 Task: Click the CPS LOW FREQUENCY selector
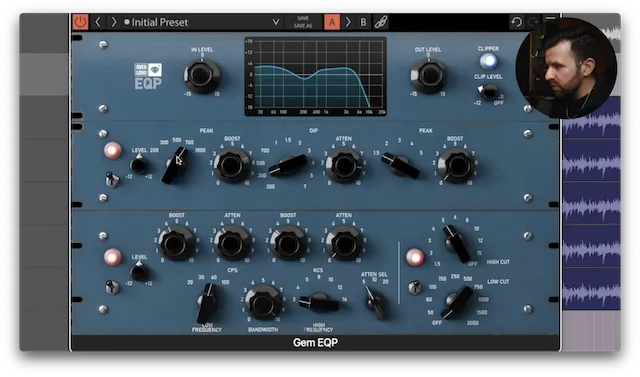click(x=207, y=303)
